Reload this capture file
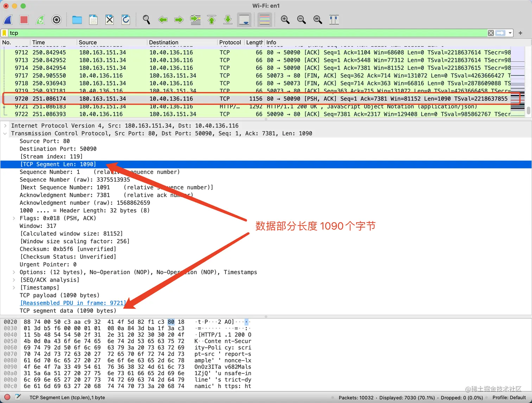The image size is (532, 403). 126,20
